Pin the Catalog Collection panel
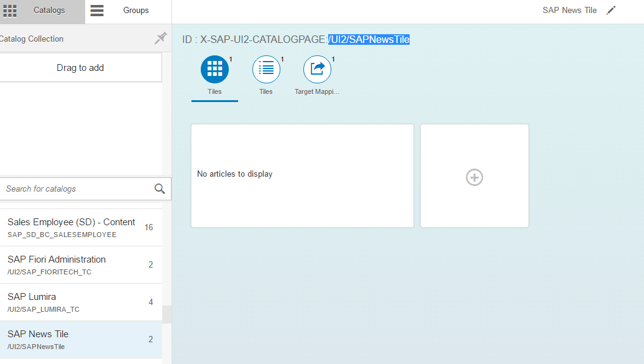This screenshot has width=644, height=364. coord(160,38)
